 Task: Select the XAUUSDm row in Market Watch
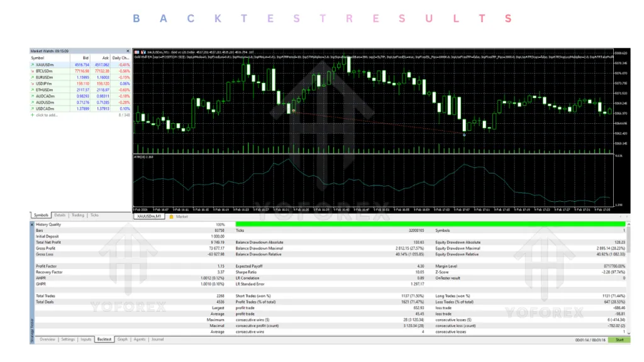pos(80,65)
